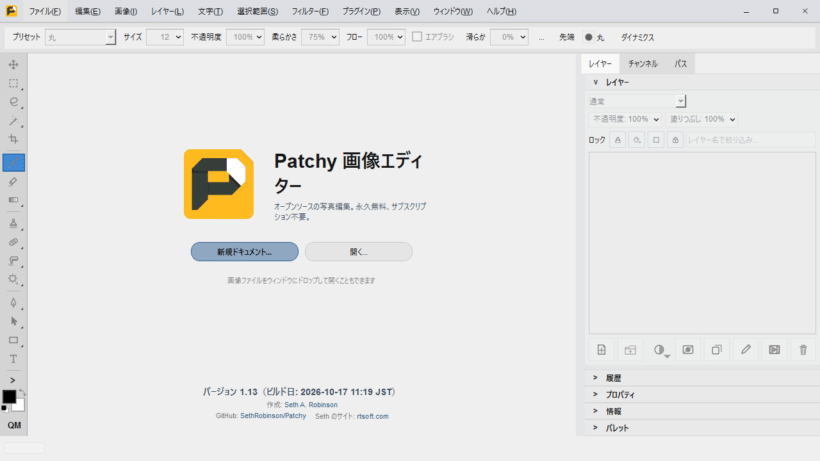Toggle lock image pixels button
Image resolution: width=820 pixels, height=461 pixels.
(636, 140)
